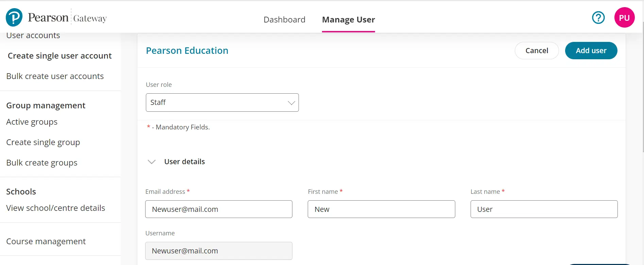Go to Bulk create user accounts

coord(55,76)
